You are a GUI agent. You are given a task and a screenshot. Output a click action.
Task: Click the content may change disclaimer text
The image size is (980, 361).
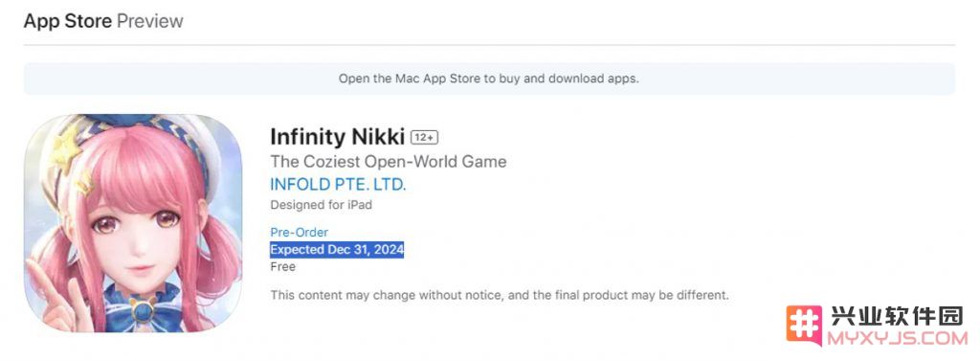tap(500, 294)
